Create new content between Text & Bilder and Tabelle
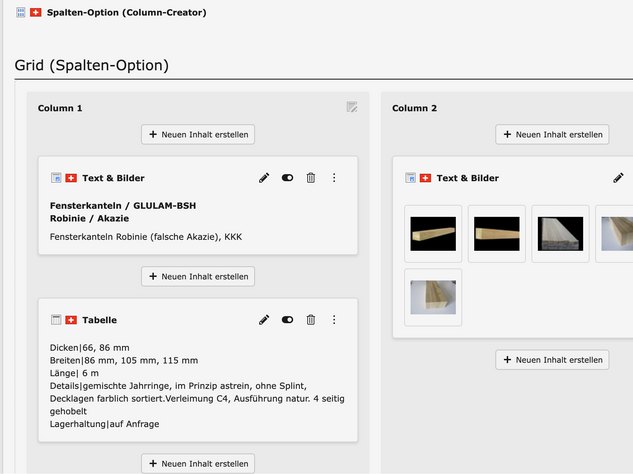633x474 pixels. pyautogui.click(x=198, y=277)
